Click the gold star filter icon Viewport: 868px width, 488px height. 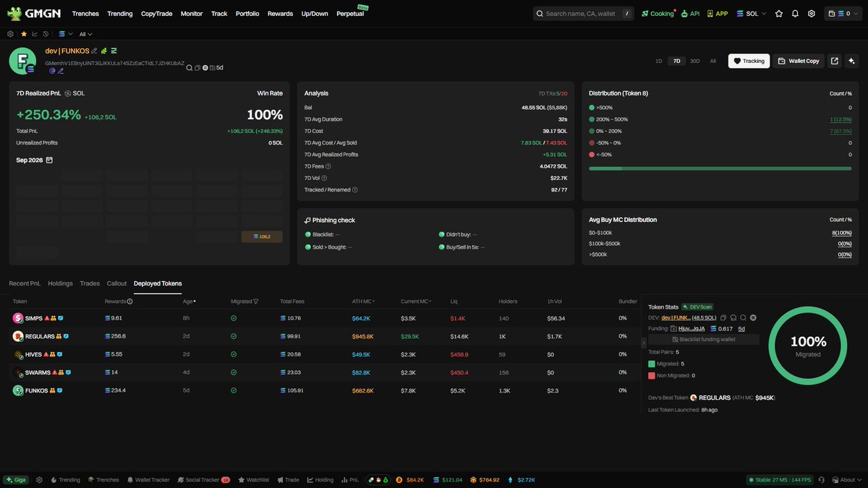point(24,34)
